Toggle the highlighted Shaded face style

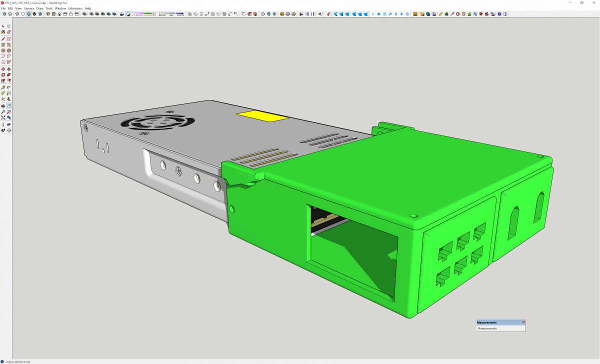28,14
